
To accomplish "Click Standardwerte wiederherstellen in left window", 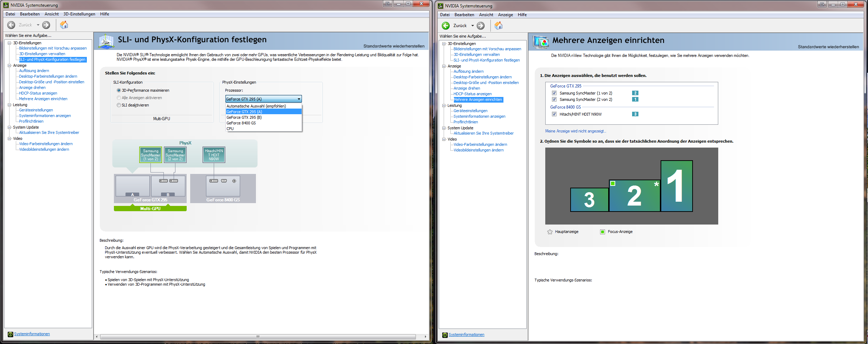I will [394, 46].
